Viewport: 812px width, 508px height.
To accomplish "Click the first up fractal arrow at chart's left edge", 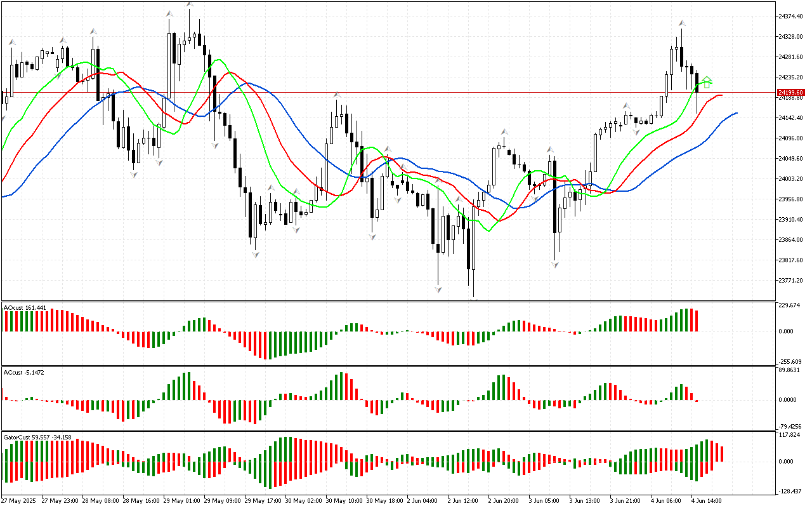I will [11, 42].
